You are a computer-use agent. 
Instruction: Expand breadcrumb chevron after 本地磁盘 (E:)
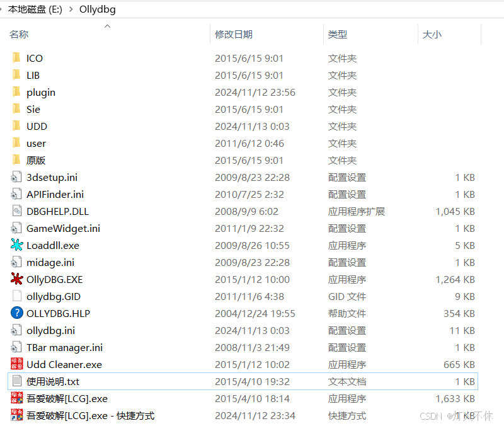pos(71,9)
